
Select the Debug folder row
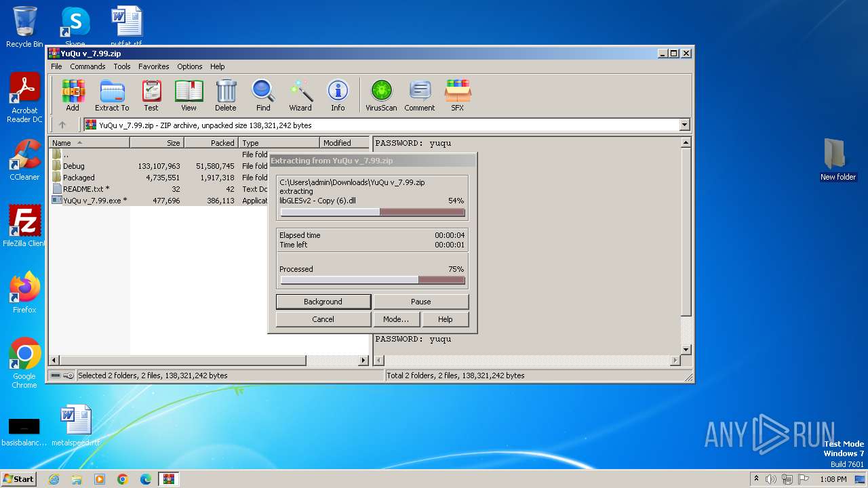click(159, 166)
